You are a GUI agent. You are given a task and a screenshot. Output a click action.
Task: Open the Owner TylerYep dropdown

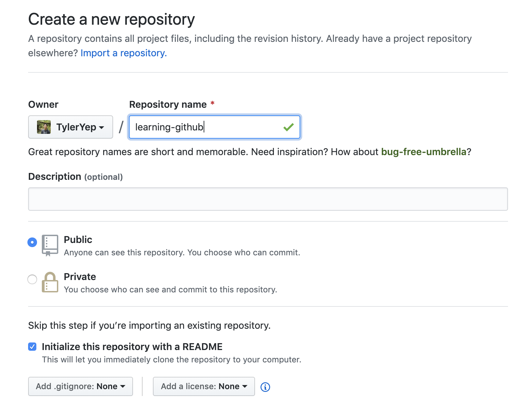click(x=71, y=127)
